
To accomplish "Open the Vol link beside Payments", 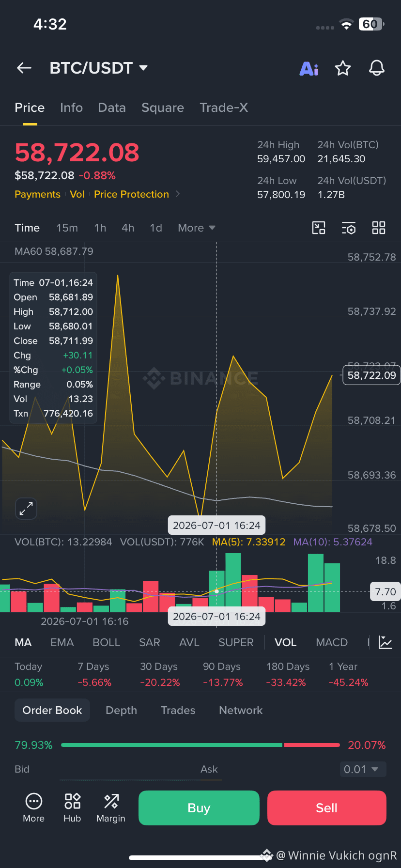I will pos(77,194).
